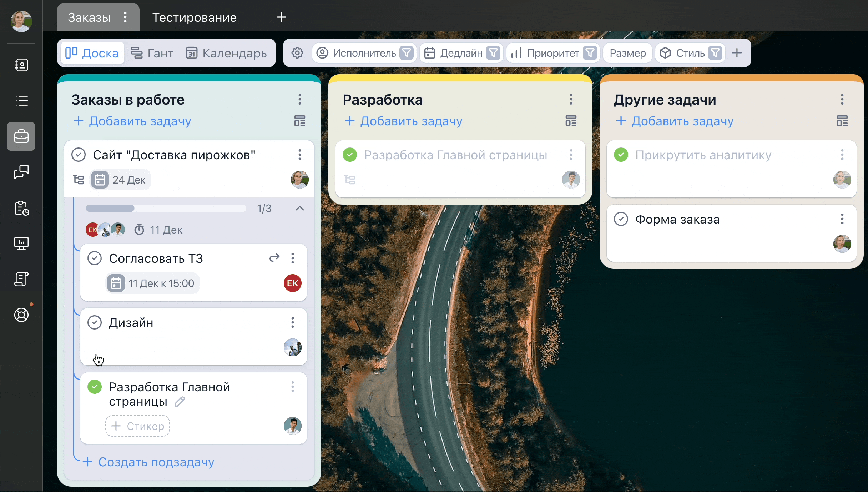Click assignee avatar on Форма заказа card
Viewport: 868px width, 492px height.
[842, 244]
